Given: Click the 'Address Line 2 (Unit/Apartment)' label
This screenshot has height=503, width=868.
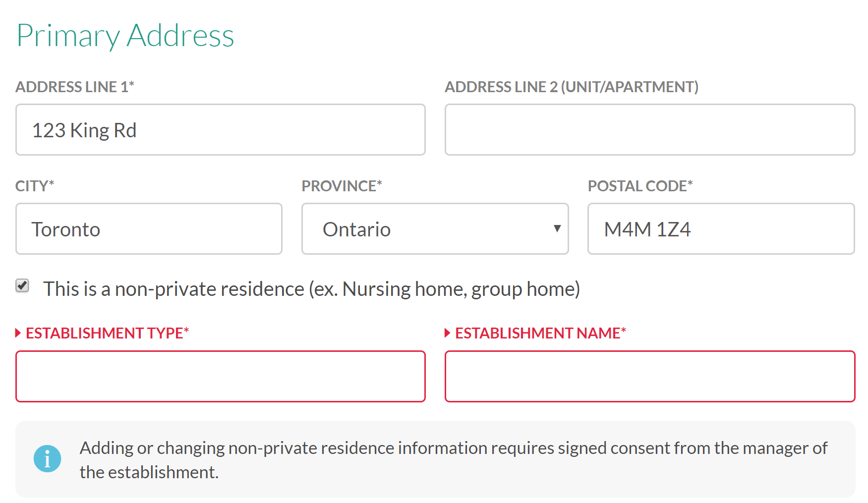Looking at the screenshot, I should pos(572,87).
